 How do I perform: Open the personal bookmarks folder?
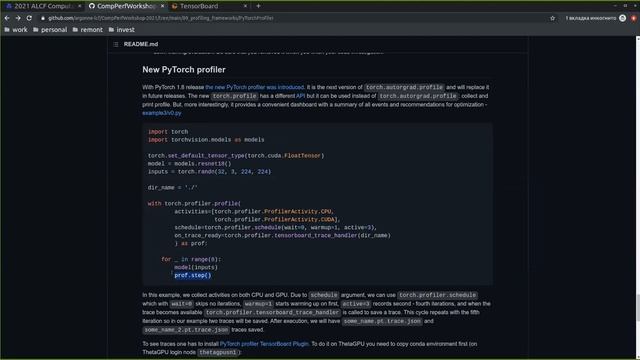pyautogui.click(x=50, y=30)
